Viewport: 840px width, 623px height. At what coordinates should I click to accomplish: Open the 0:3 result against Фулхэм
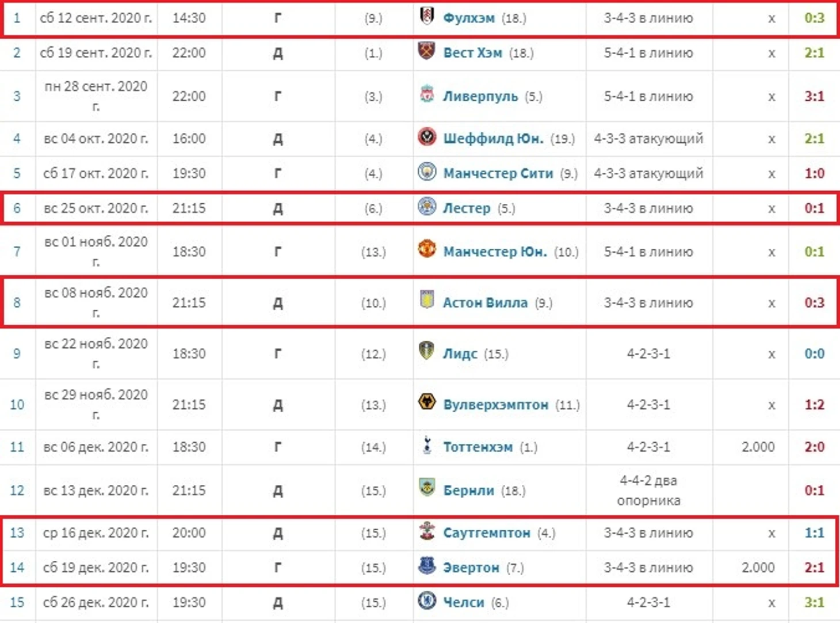point(814,18)
